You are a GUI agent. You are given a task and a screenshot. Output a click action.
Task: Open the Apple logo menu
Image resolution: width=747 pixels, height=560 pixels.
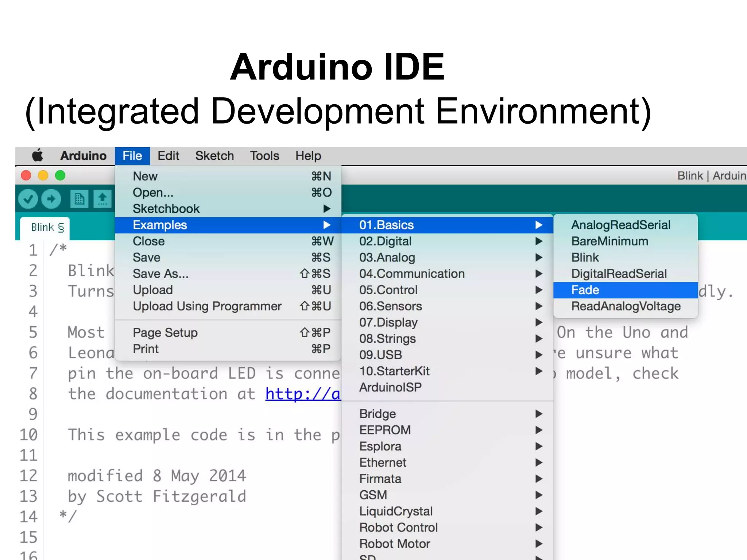(x=37, y=156)
